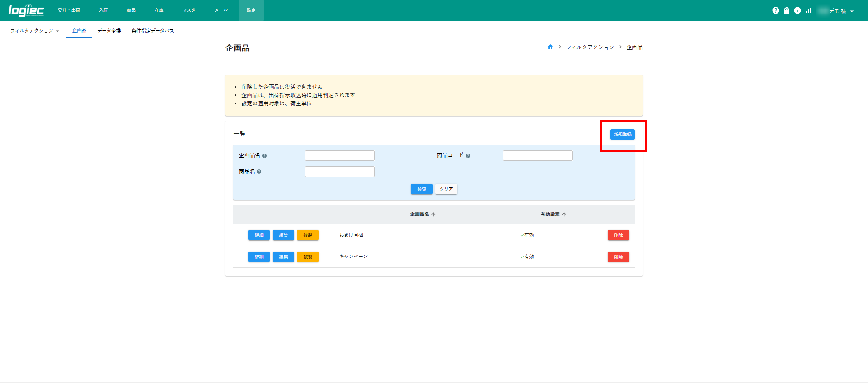Open the signal bars chart icon
This screenshot has height=383, width=868.
(808, 10)
